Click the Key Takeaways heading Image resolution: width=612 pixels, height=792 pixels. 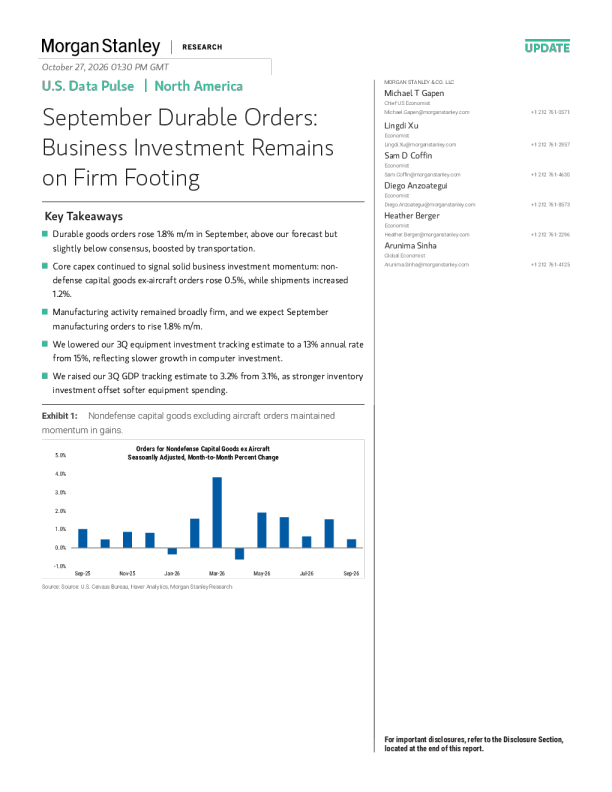(x=84, y=216)
